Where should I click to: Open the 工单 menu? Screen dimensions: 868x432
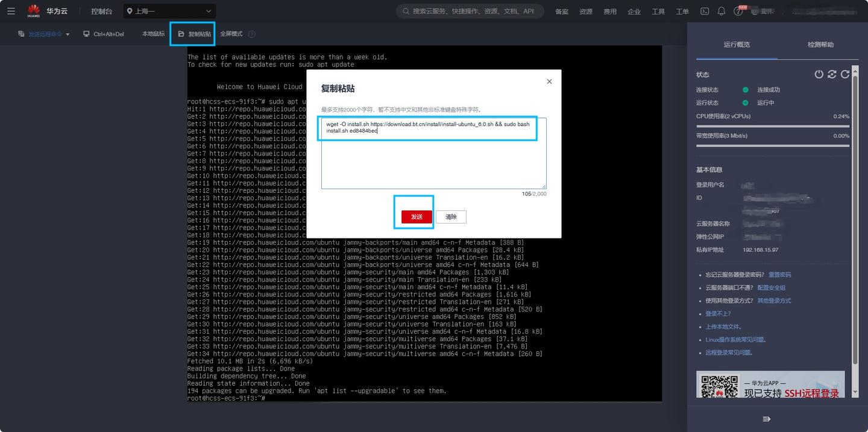pos(682,11)
